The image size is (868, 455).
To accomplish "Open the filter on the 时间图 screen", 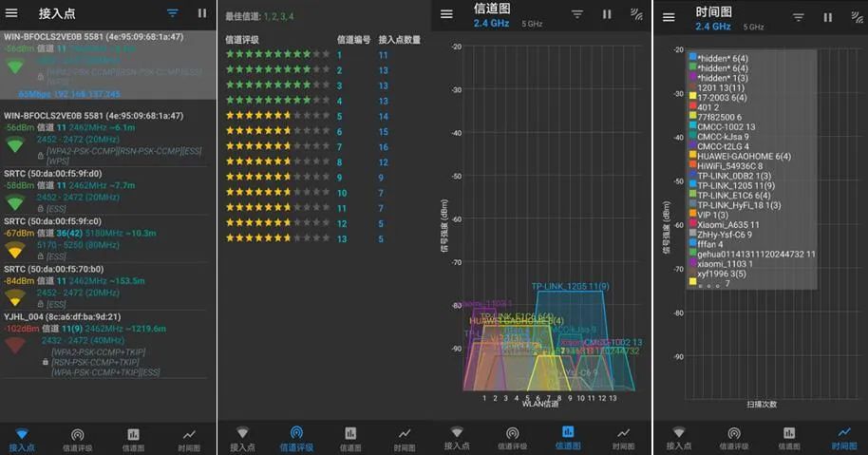I will pyautogui.click(x=798, y=17).
